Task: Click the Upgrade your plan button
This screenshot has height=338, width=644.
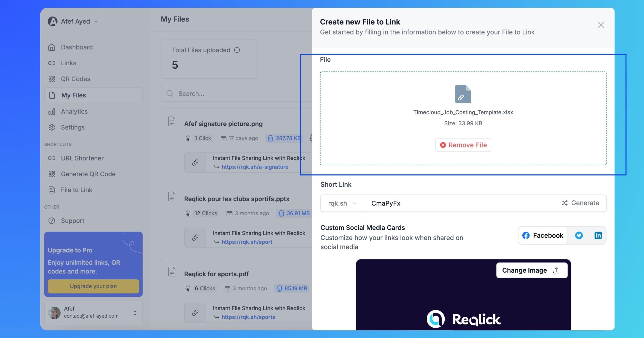Action: (x=93, y=286)
